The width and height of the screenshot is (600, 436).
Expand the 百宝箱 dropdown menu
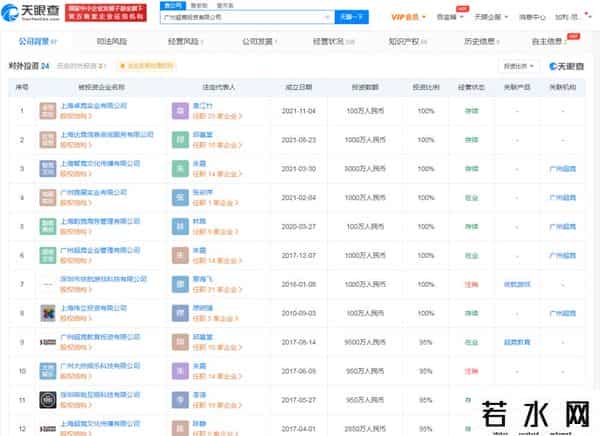(x=450, y=17)
